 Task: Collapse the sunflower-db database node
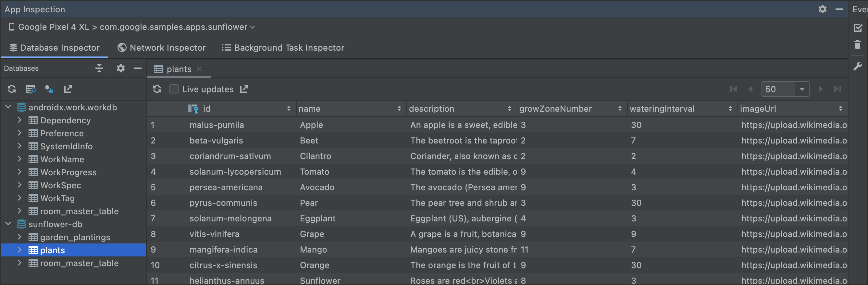pyautogui.click(x=8, y=224)
